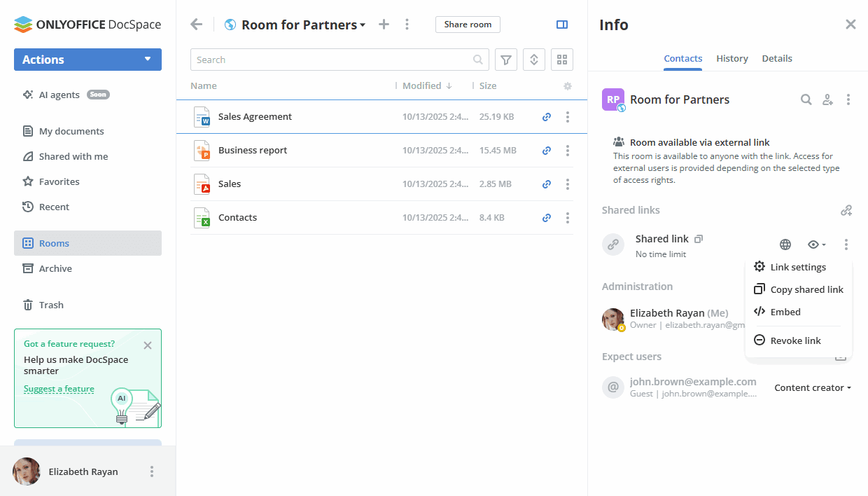
Task: Open the Details tab
Action: click(x=777, y=59)
